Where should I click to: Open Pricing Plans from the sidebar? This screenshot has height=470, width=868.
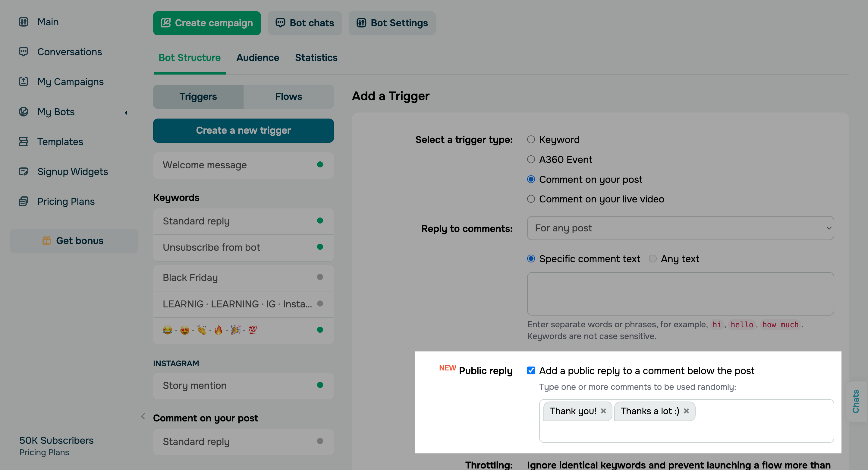click(66, 201)
